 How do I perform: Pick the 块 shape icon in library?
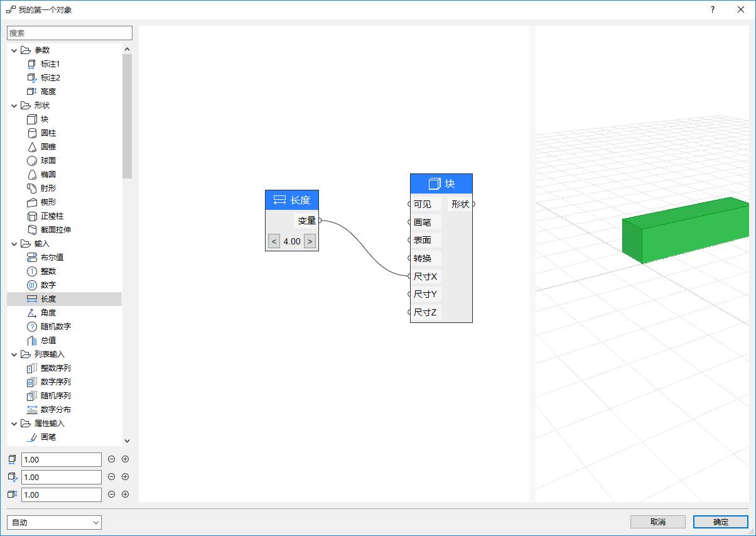pos(32,119)
